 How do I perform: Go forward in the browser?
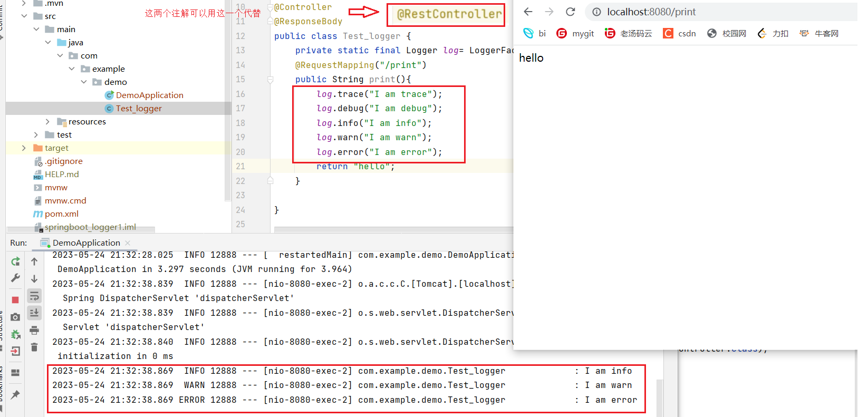click(x=549, y=12)
